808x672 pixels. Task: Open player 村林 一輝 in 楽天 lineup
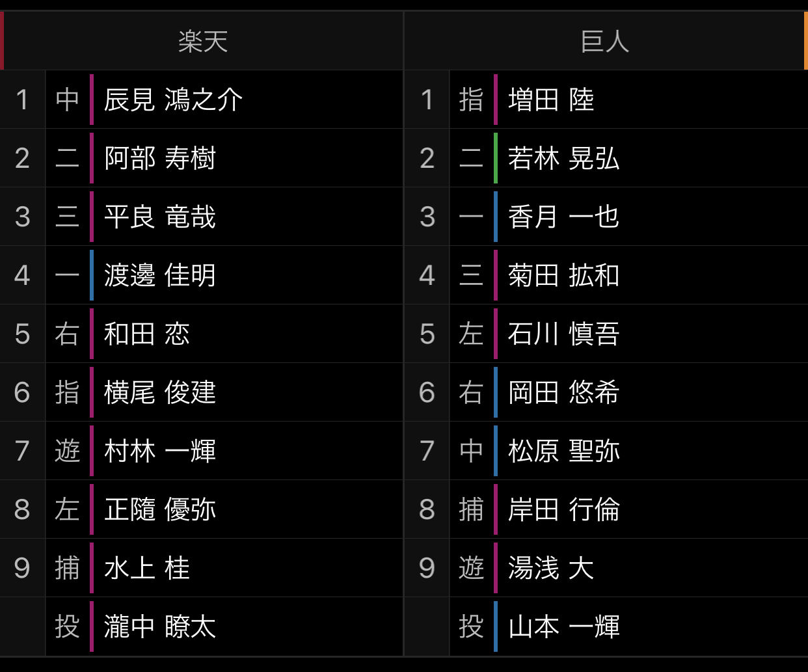click(159, 451)
